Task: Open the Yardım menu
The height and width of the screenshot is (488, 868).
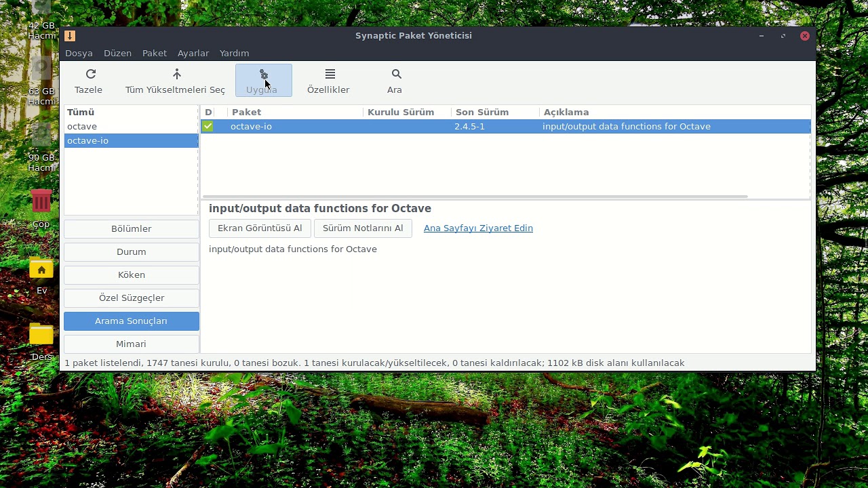Action: [234, 53]
